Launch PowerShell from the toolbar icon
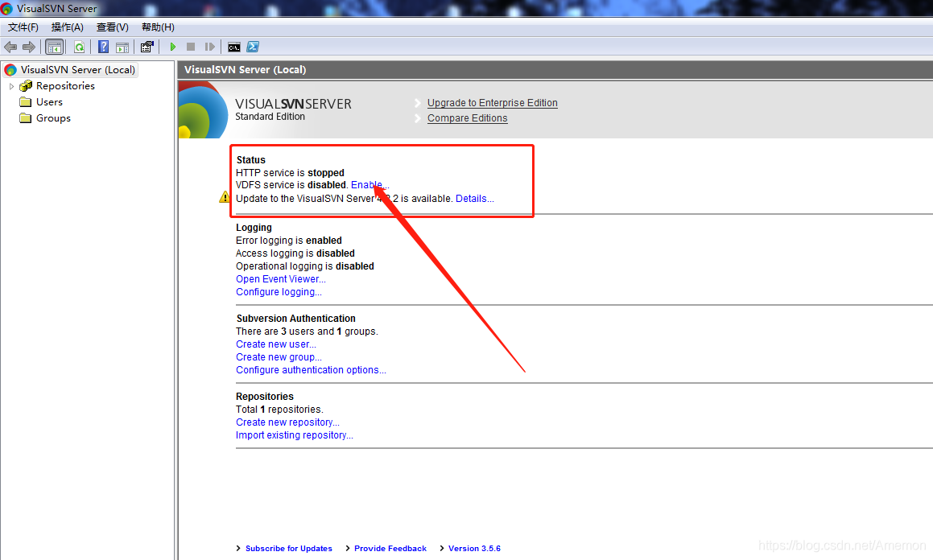 [x=253, y=47]
